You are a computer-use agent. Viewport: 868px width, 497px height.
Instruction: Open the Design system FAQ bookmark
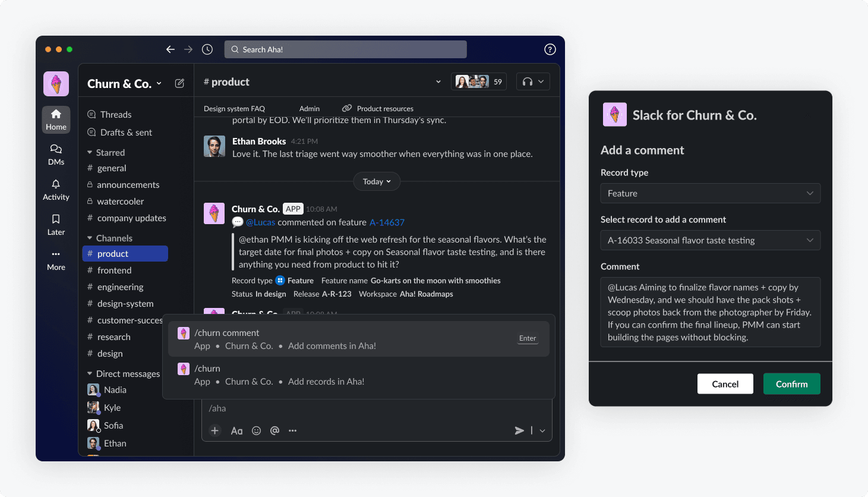tap(234, 108)
